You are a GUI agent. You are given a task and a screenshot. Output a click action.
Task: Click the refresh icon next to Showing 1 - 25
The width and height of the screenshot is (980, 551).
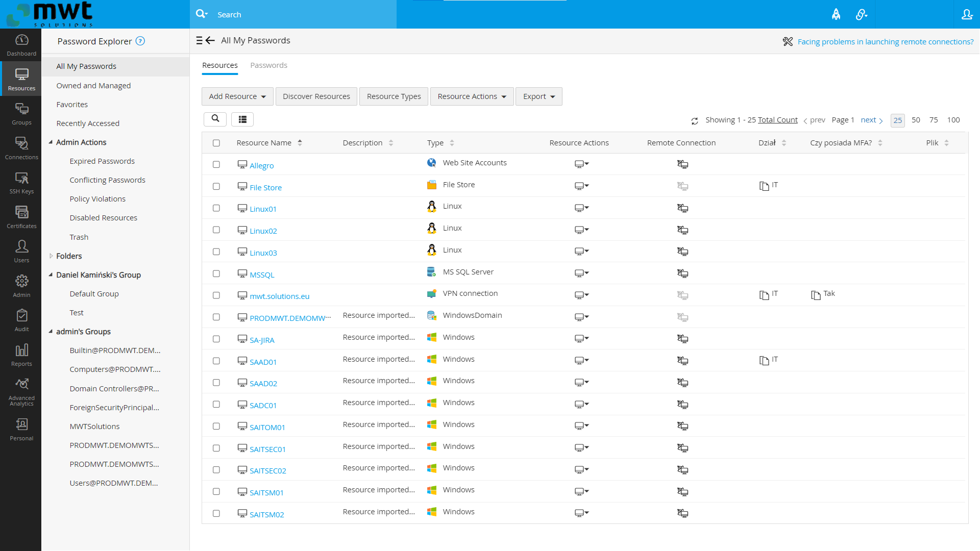(695, 121)
